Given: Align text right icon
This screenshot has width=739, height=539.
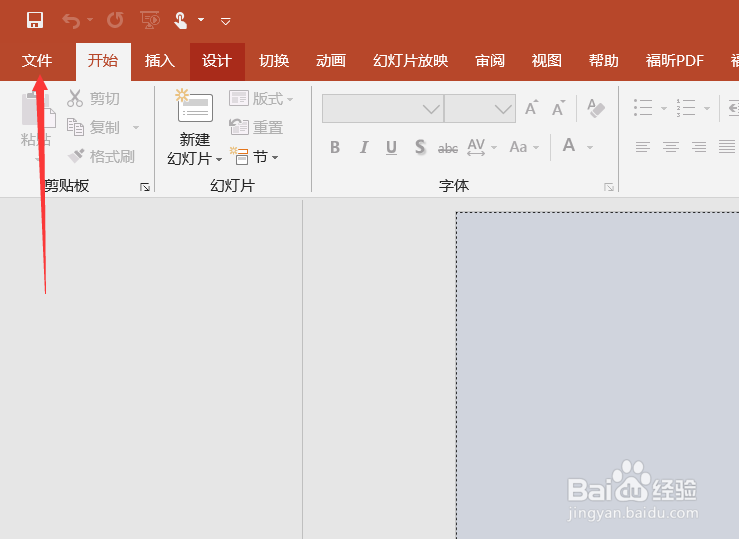Looking at the screenshot, I should tap(699, 147).
